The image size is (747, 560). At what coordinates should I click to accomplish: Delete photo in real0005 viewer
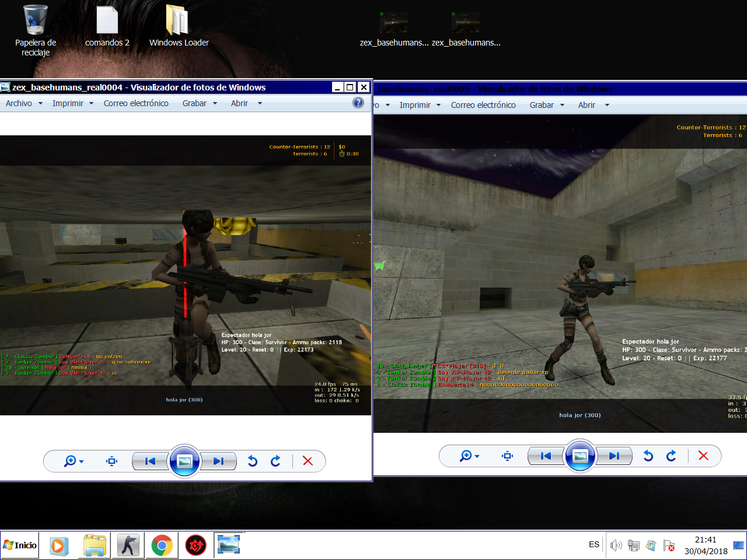pos(703,456)
